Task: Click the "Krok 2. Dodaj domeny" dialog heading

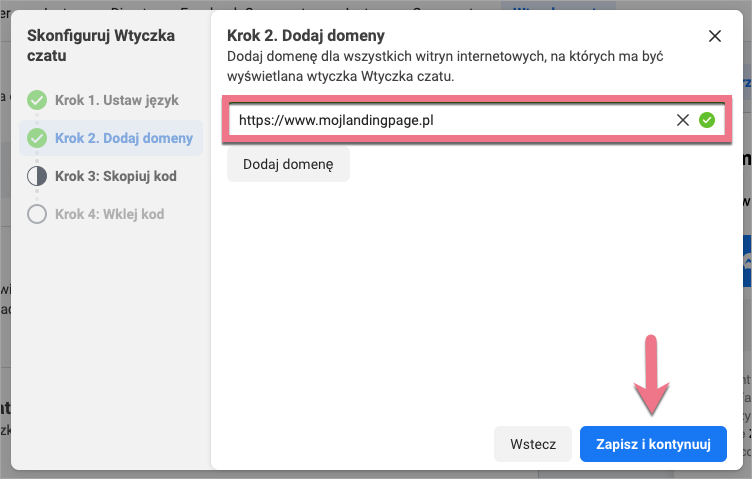Action: click(x=306, y=36)
